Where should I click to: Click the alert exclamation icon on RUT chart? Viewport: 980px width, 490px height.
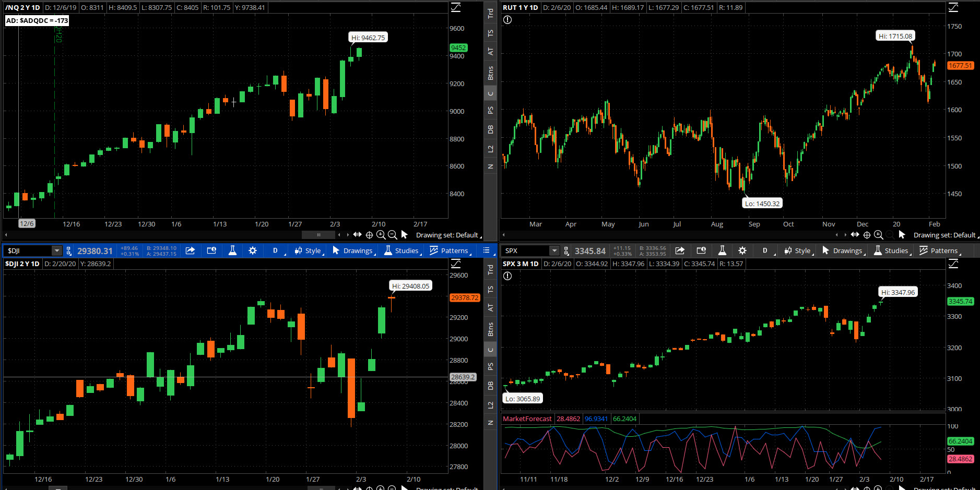(x=507, y=20)
